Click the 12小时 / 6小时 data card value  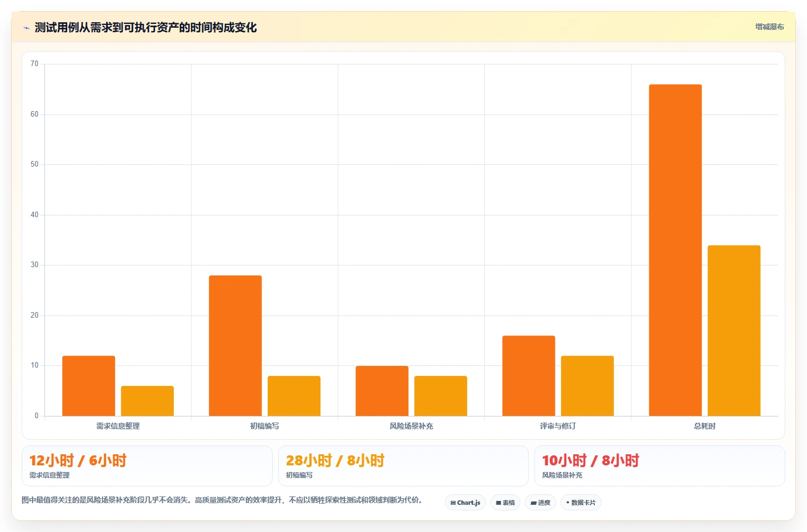click(x=78, y=460)
